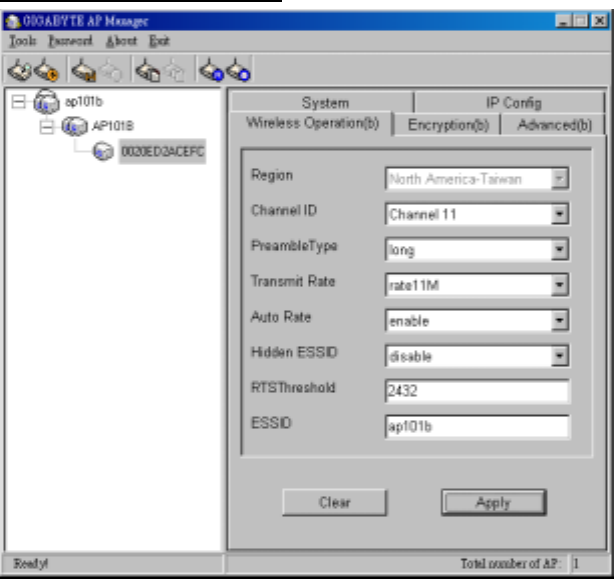Click the Clear button
Screen dimensions: 614x579
coord(334,502)
